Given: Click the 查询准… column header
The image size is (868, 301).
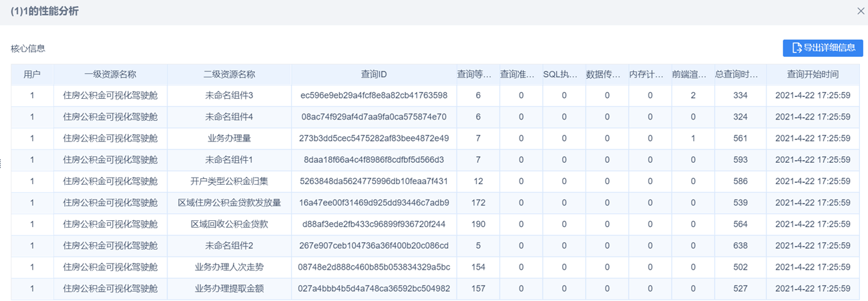Looking at the screenshot, I should pos(521,75).
